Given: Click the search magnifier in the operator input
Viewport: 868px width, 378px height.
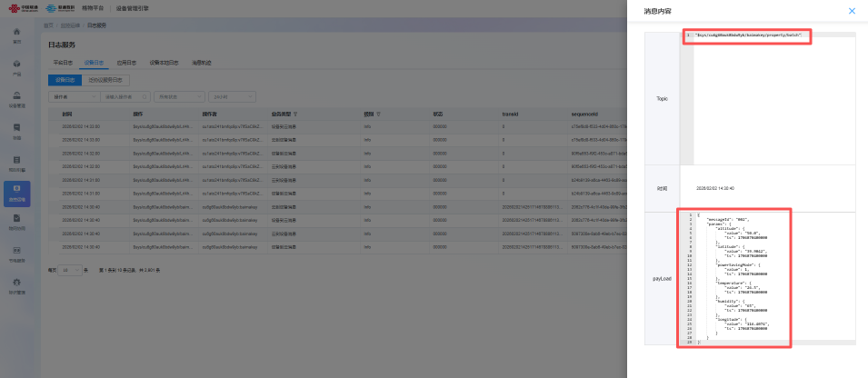Looking at the screenshot, I should (x=144, y=95).
